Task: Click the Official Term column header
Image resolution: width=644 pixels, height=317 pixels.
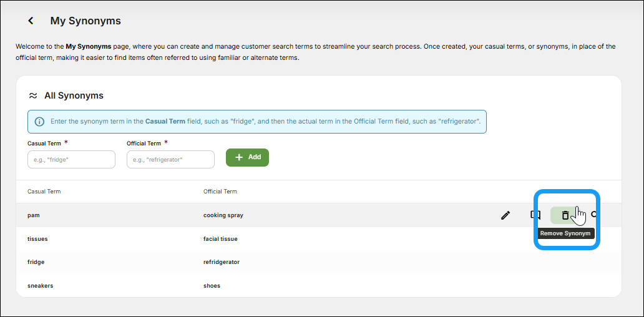Action: (x=220, y=192)
